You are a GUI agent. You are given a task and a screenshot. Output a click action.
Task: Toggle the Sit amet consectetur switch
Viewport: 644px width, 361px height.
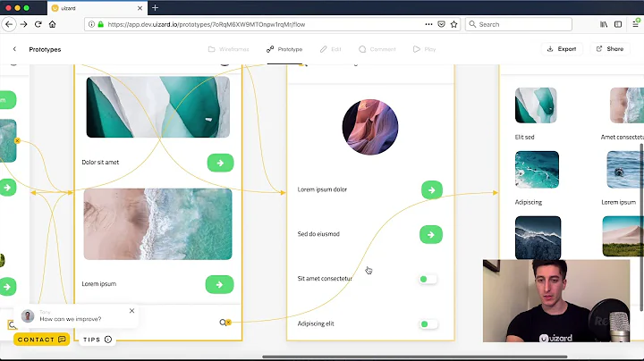(x=428, y=279)
